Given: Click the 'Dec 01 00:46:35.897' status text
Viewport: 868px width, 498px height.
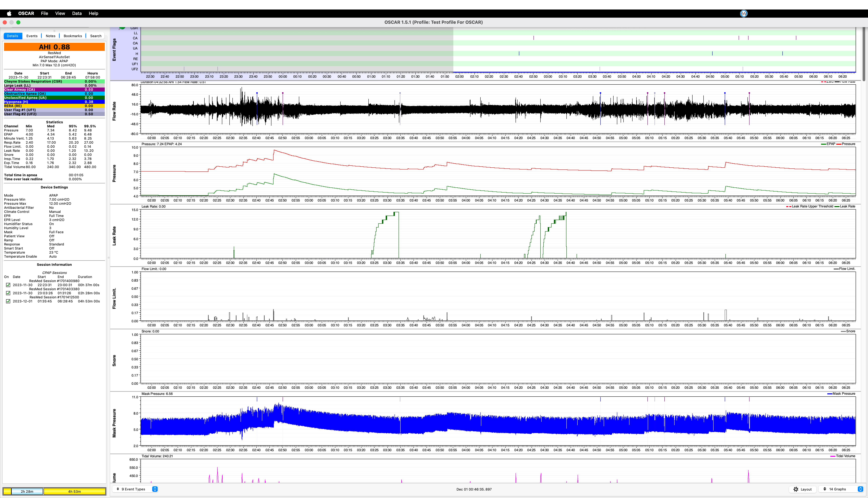Looking at the screenshot, I should pyautogui.click(x=474, y=490).
